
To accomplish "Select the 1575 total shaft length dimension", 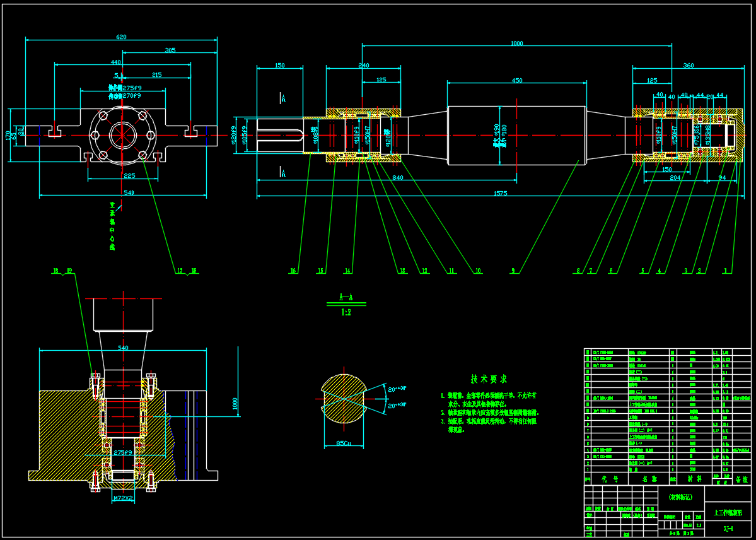I will tap(499, 194).
